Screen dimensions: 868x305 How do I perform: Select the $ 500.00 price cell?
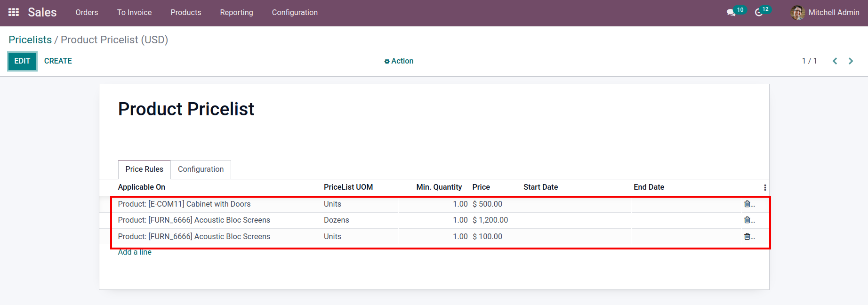(488, 204)
